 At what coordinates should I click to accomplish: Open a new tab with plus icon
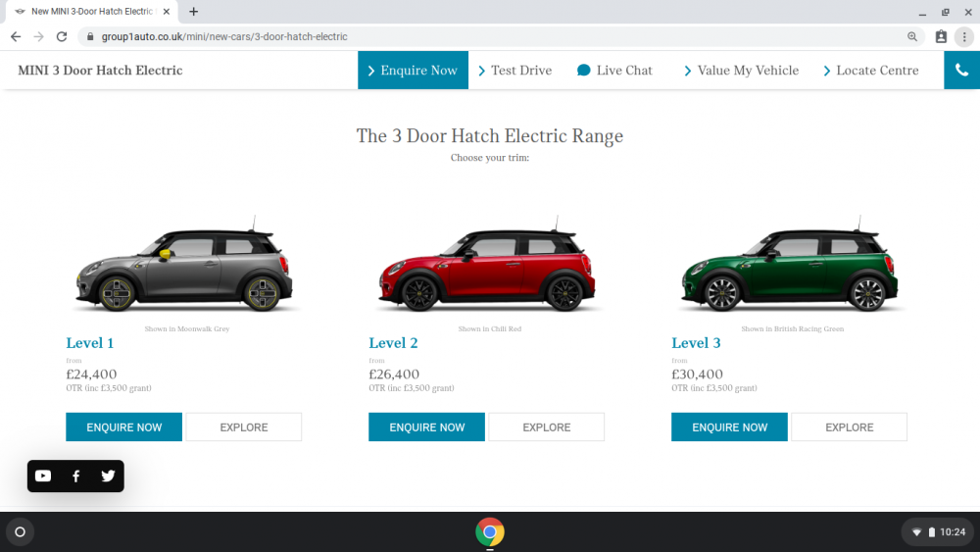click(x=194, y=11)
